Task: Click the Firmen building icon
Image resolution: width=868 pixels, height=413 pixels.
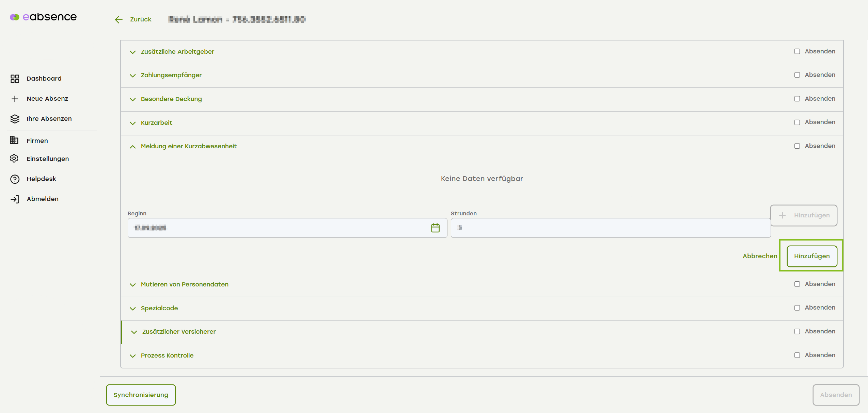Action: (14, 140)
